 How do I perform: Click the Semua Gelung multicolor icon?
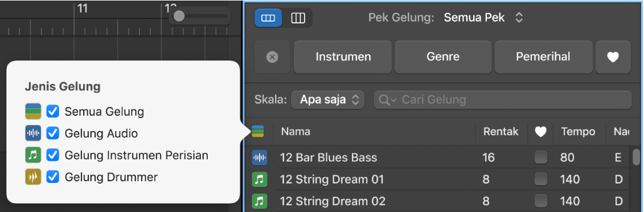pyautogui.click(x=33, y=111)
